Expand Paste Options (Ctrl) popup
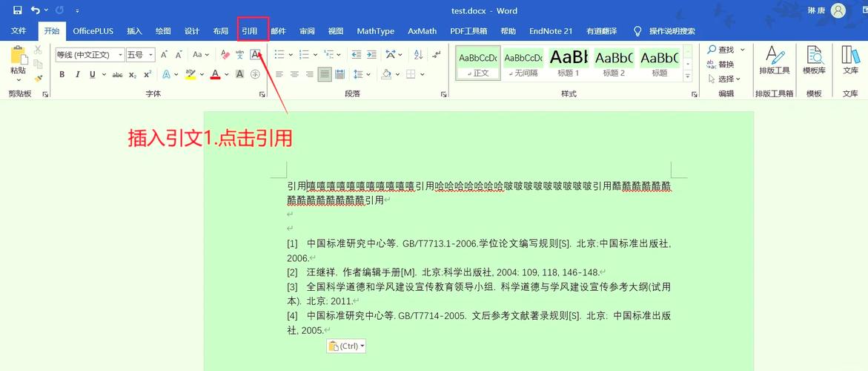This screenshot has width=868, height=371. tap(347, 346)
